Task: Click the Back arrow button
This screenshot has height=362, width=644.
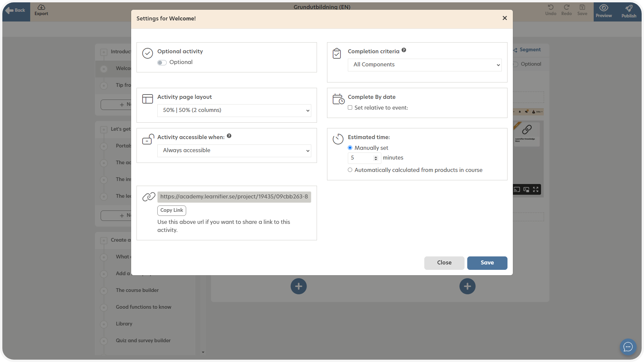Action: [16, 10]
